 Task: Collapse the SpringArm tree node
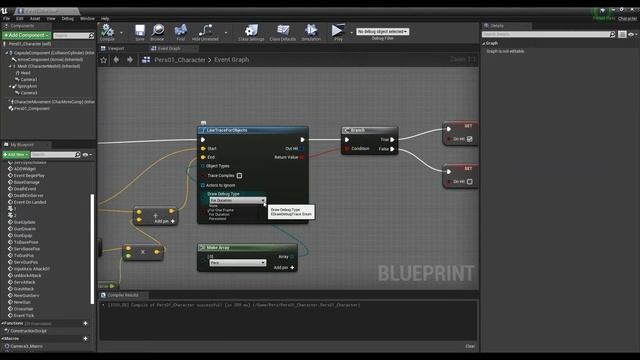point(10,86)
